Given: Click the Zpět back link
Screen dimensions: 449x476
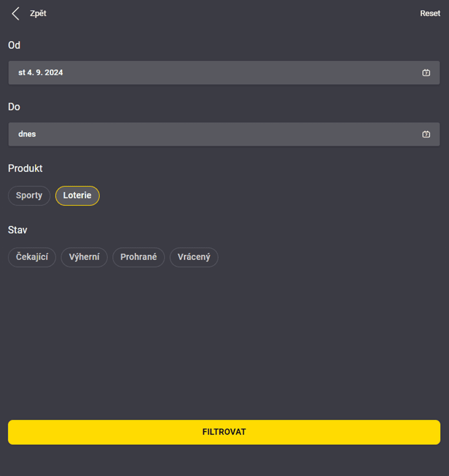Looking at the screenshot, I should coord(38,14).
